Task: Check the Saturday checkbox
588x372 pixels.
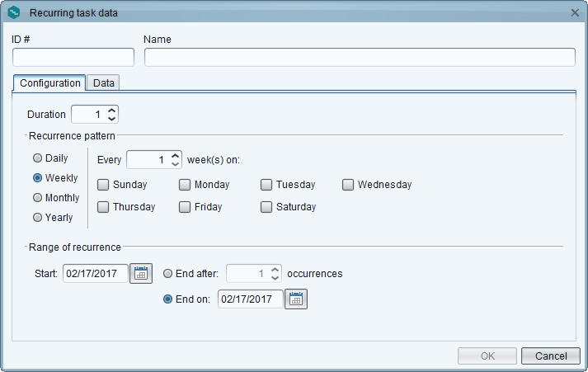Action: 266,207
